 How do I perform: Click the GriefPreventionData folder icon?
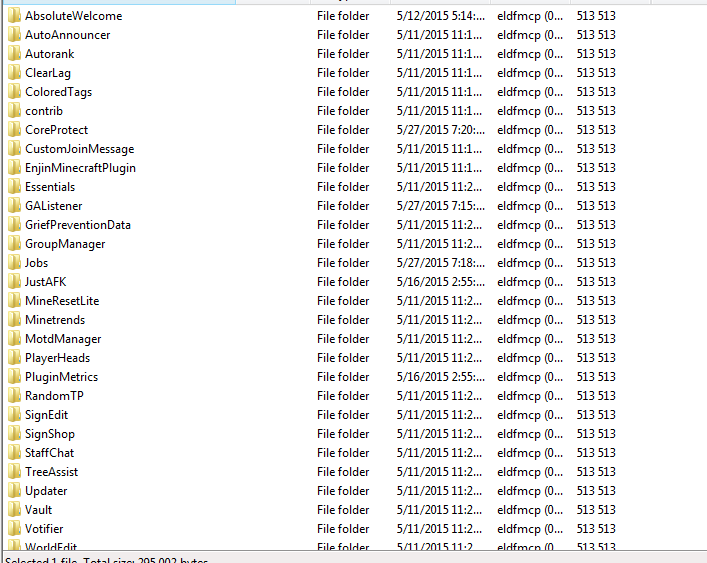(x=14, y=224)
